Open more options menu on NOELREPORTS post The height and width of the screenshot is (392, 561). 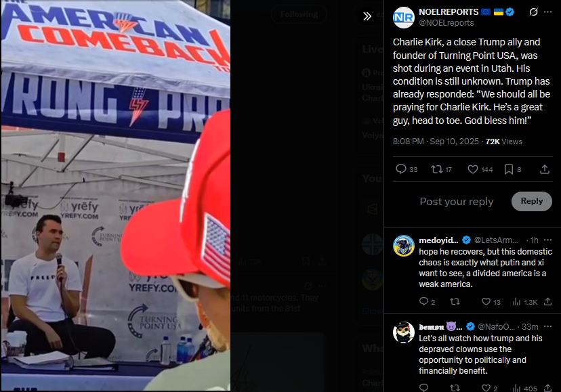tap(547, 12)
